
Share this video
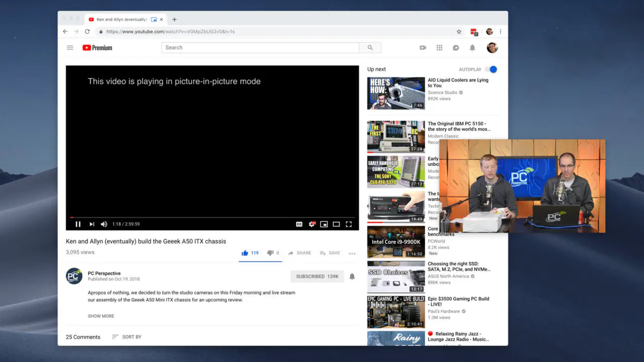pyautogui.click(x=299, y=253)
